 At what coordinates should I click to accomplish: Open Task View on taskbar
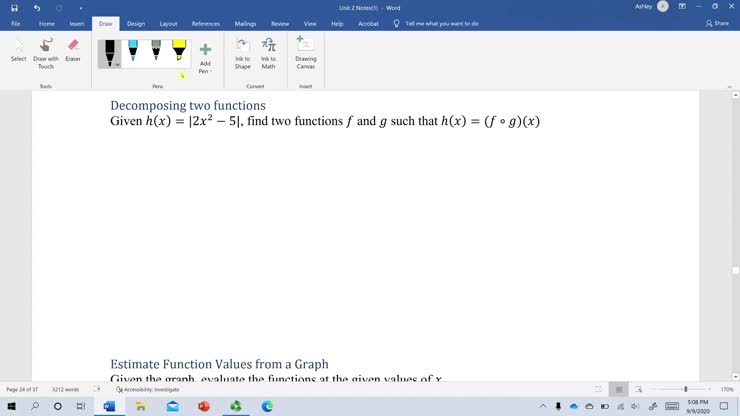(81, 406)
